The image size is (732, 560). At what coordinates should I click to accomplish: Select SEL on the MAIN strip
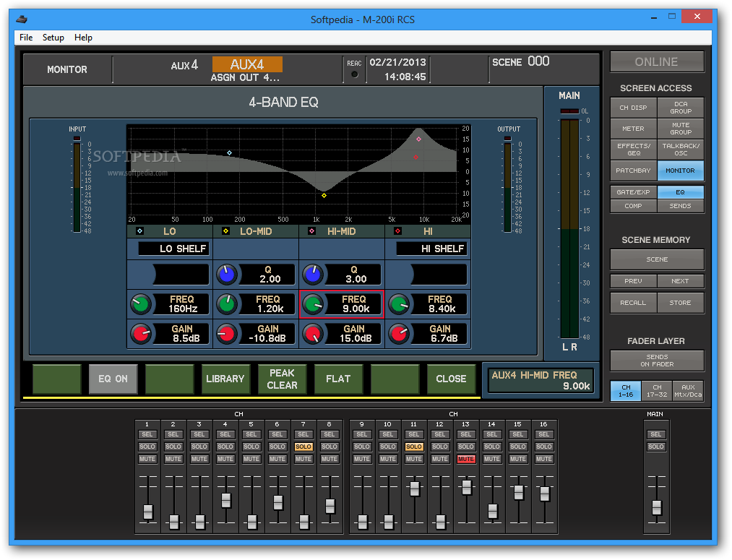[656, 434]
